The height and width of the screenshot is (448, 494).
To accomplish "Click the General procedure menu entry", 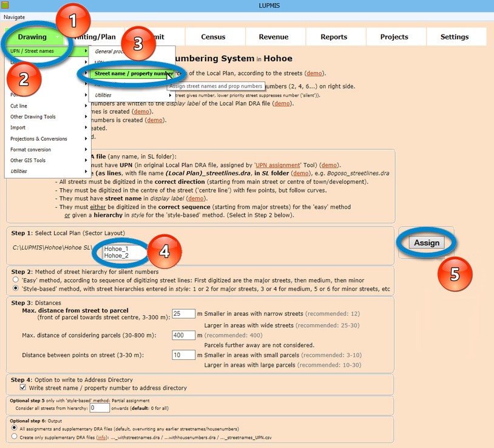I will (x=132, y=52).
